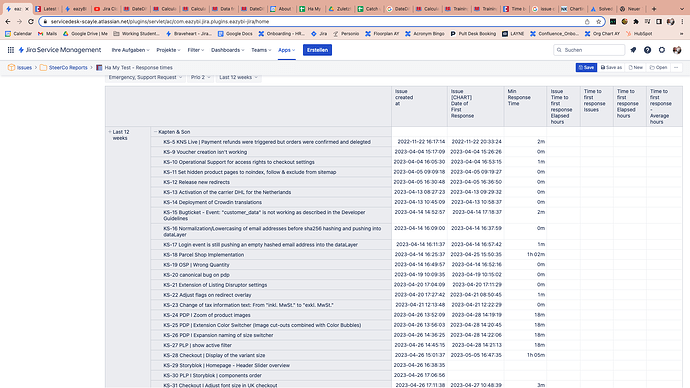This screenshot has width=690, height=388.
Task: Click the Ha My Test - Response times title
Action: tap(138, 68)
